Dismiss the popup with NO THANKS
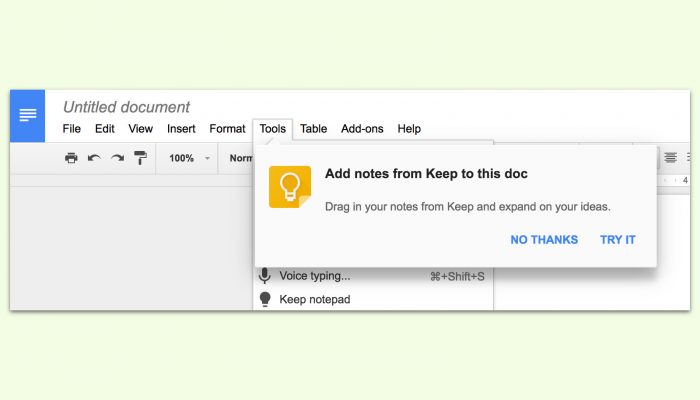 [x=544, y=240]
